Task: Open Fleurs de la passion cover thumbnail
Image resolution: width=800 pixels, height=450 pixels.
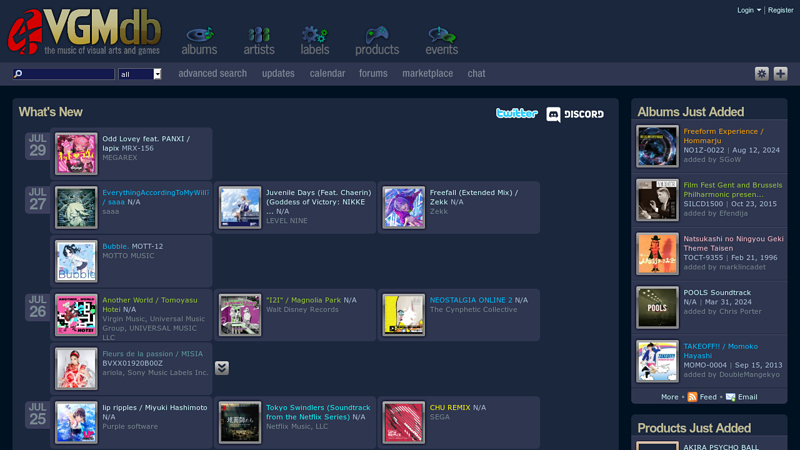Action: pos(76,369)
